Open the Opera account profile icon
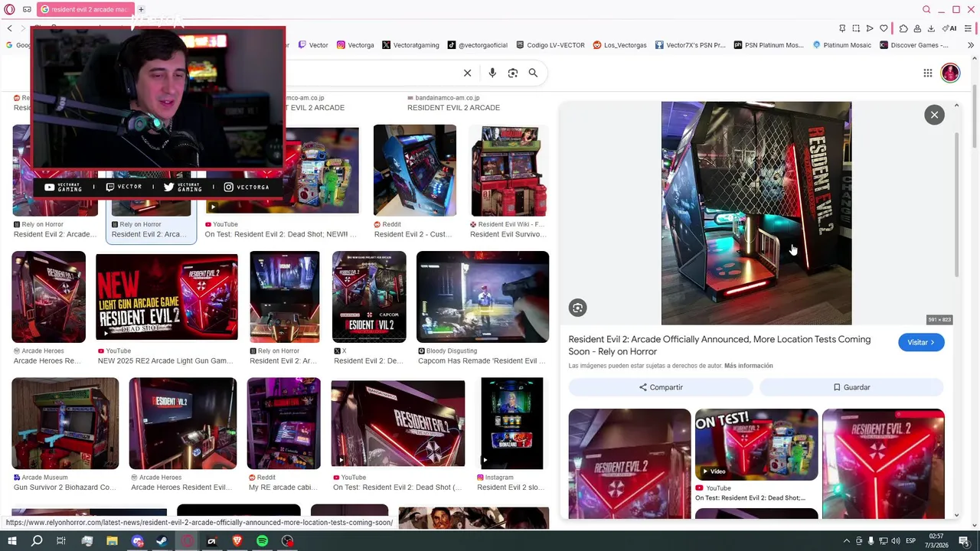 click(x=917, y=28)
